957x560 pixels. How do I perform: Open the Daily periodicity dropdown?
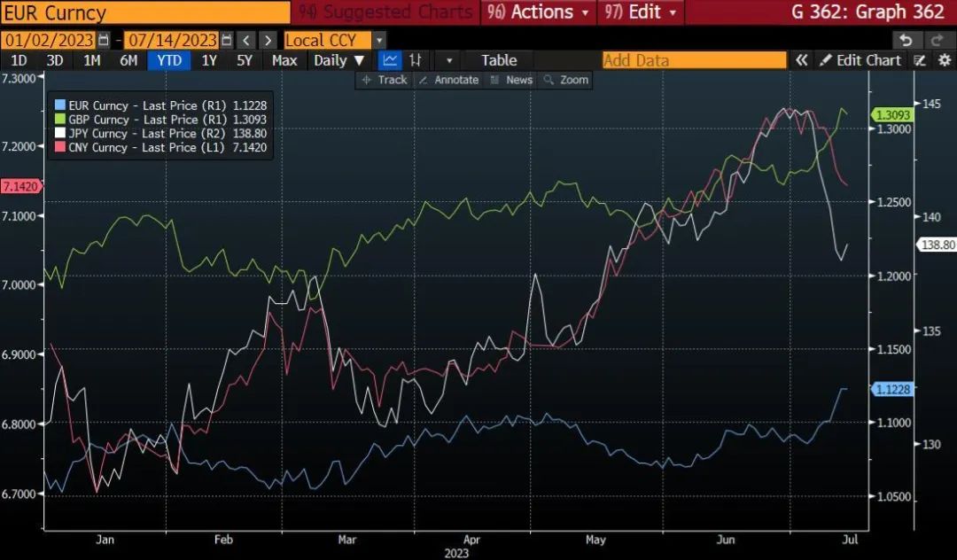(x=338, y=60)
